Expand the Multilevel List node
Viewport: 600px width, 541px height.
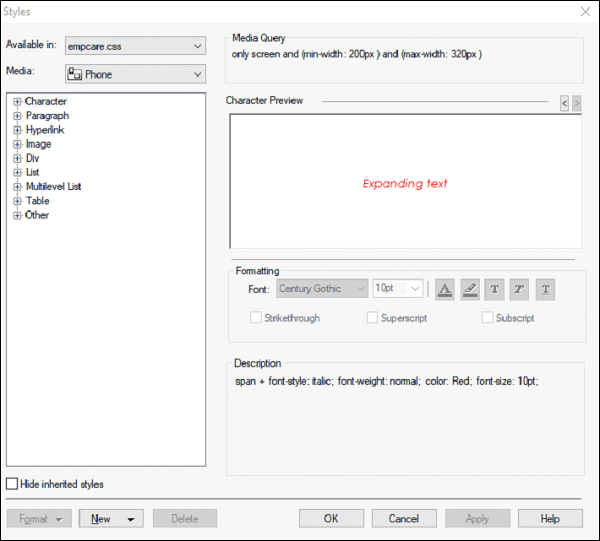pyautogui.click(x=17, y=187)
